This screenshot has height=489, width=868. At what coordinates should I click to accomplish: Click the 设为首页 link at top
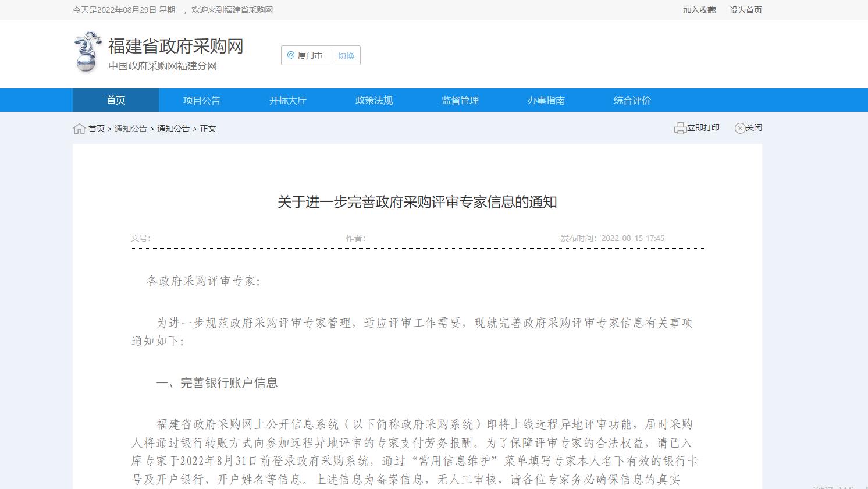[x=746, y=10]
